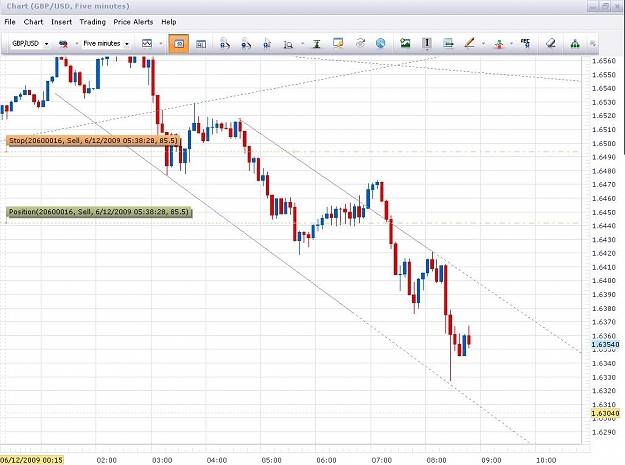This screenshot has width=625, height=465.
Task: Open the Insert menu
Action: click(61, 22)
